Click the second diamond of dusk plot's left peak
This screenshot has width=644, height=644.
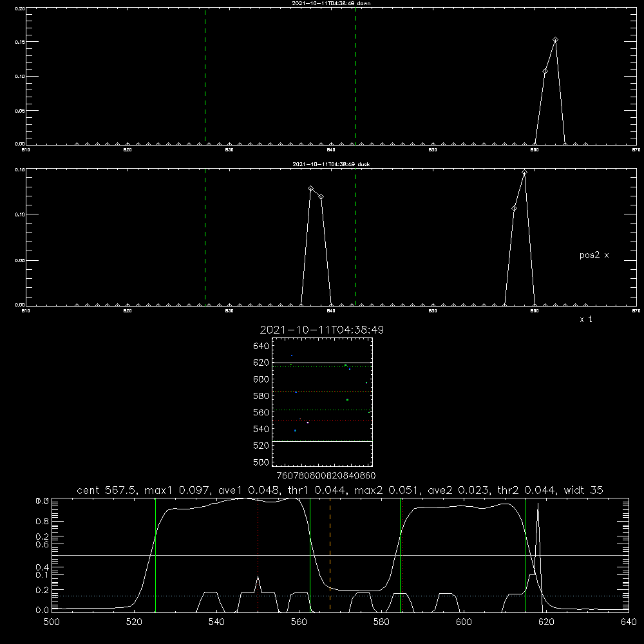pyautogui.click(x=321, y=196)
